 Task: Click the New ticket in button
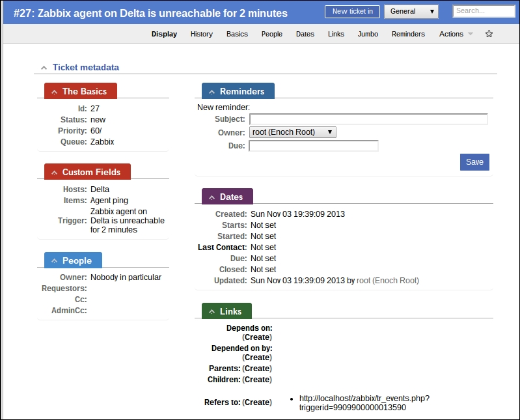point(352,12)
